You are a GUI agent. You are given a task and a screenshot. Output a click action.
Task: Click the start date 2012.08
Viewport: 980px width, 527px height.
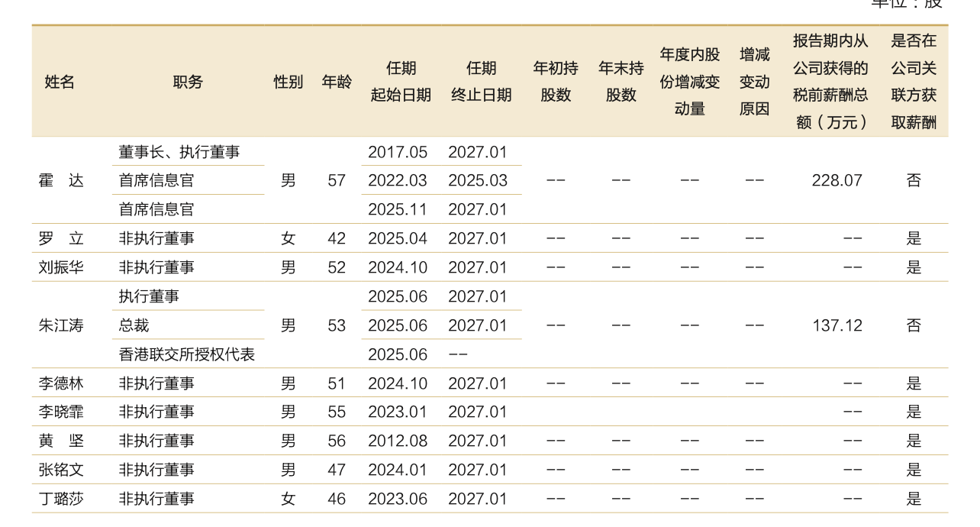(398, 441)
